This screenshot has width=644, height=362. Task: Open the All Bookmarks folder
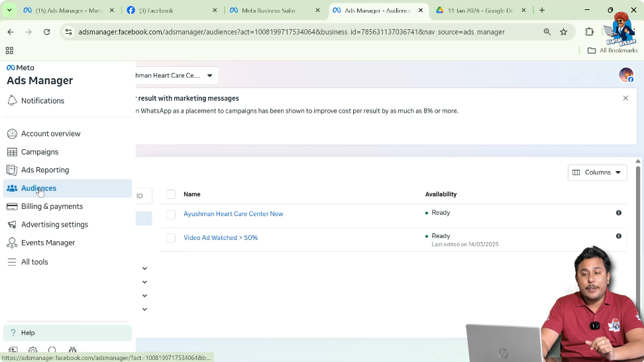pos(612,50)
